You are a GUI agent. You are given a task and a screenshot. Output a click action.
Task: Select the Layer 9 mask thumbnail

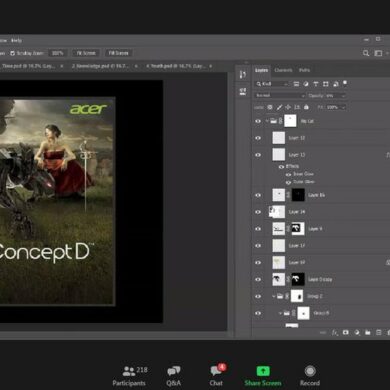(x=298, y=229)
